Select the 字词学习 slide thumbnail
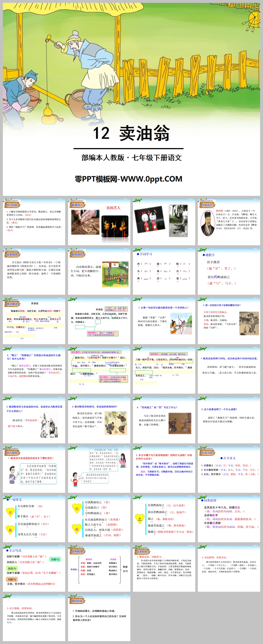 click(x=164, y=271)
